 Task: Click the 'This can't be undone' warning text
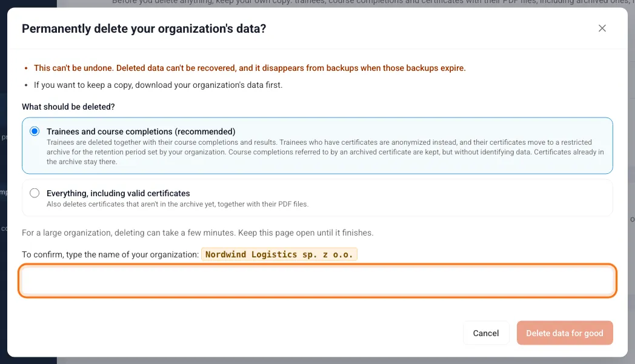(x=250, y=68)
